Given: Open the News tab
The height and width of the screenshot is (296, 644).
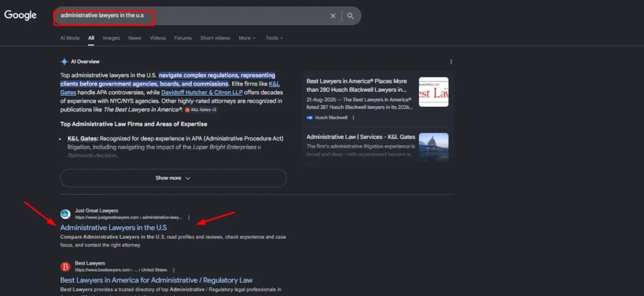Looking at the screenshot, I should tap(135, 38).
